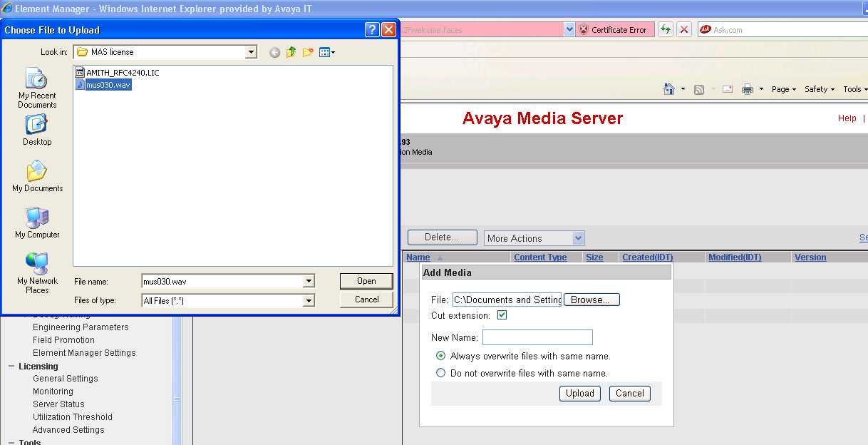
Task: Sort by Version column header
Action: 810,257
